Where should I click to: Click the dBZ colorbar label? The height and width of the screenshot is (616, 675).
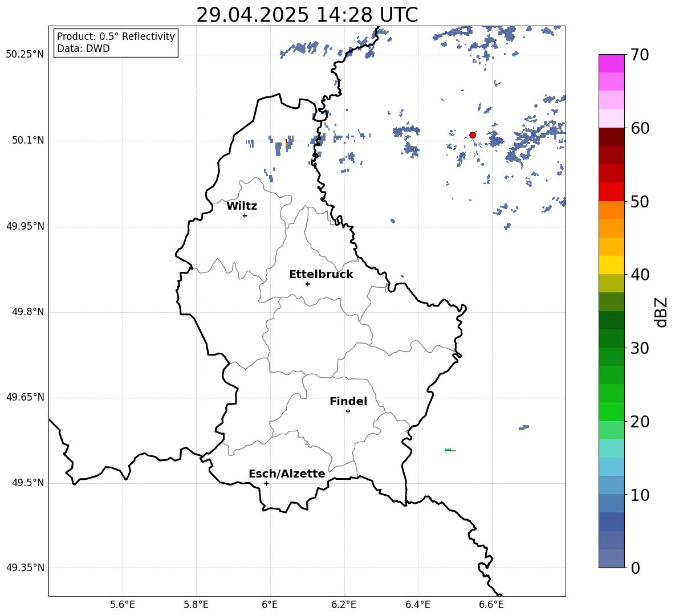pos(662,312)
